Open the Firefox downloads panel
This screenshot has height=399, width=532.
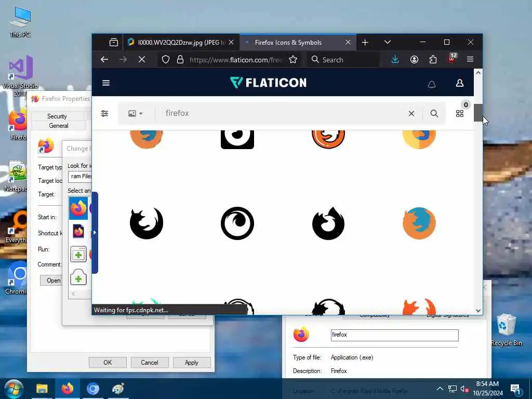pos(395,59)
